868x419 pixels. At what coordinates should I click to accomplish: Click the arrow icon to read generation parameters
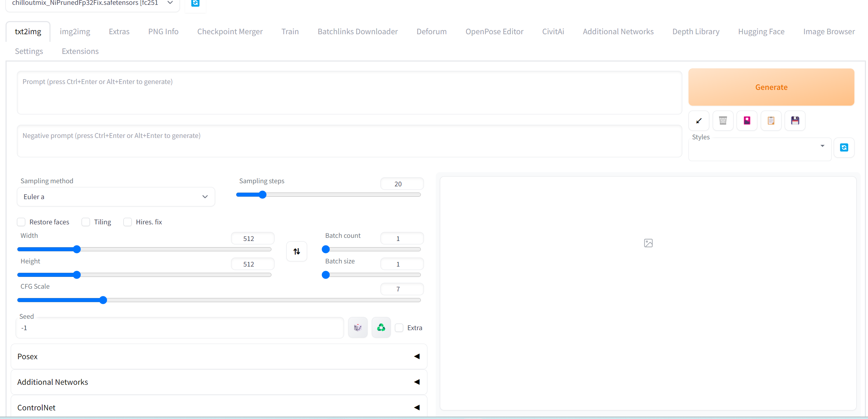coord(699,121)
